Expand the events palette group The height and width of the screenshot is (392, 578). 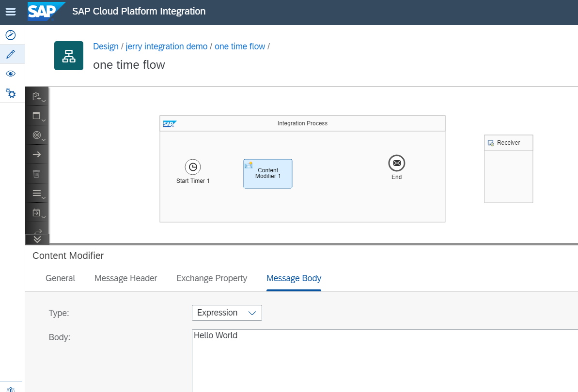[37, 136]
